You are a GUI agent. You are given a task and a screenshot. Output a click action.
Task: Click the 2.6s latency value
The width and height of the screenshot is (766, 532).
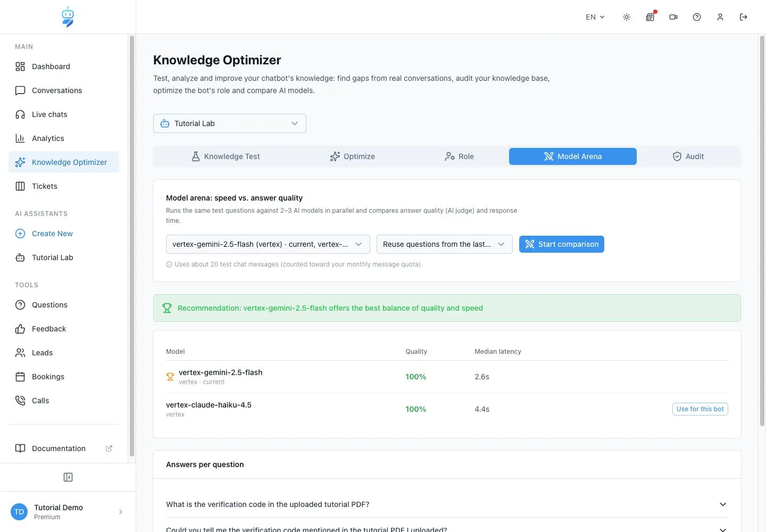482,377
